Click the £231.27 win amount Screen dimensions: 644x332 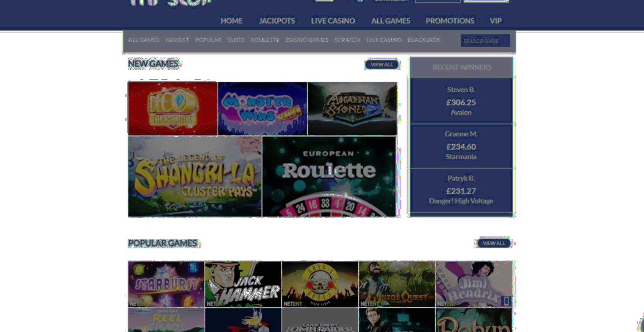coord(461,191)
